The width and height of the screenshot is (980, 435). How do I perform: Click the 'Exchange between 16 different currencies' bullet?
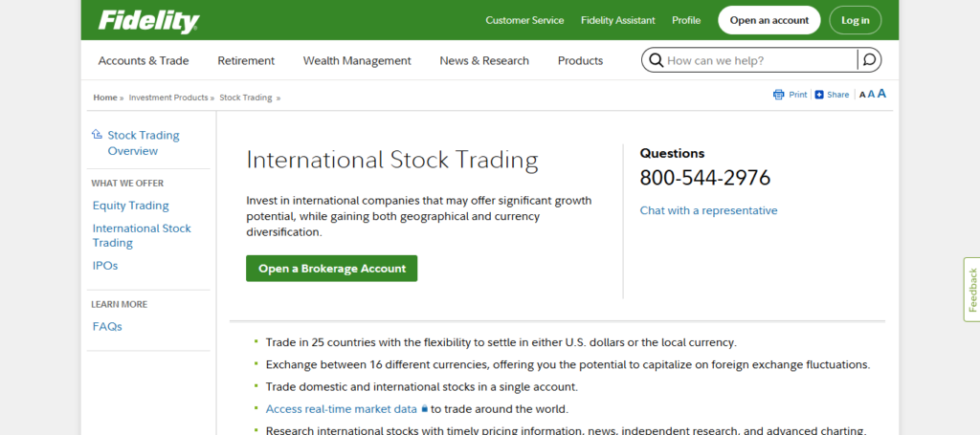pos(568,364)
